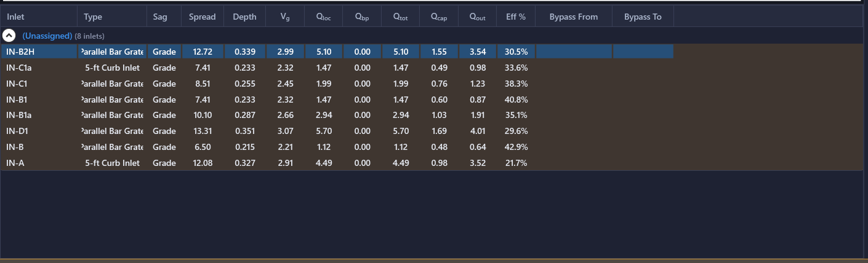The image size is (868, 263).
Task: Click the Parallel Bar Grate type for IN-D1
Action: [x=112, y=131]
